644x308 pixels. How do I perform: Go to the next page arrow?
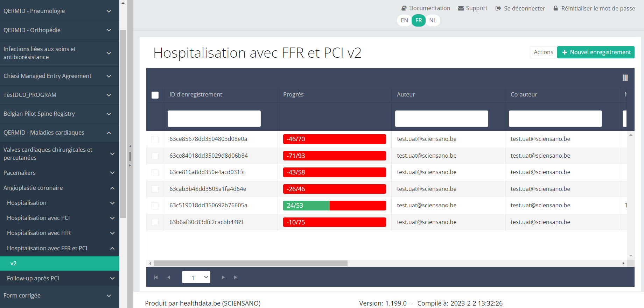[x=223, y=277]
